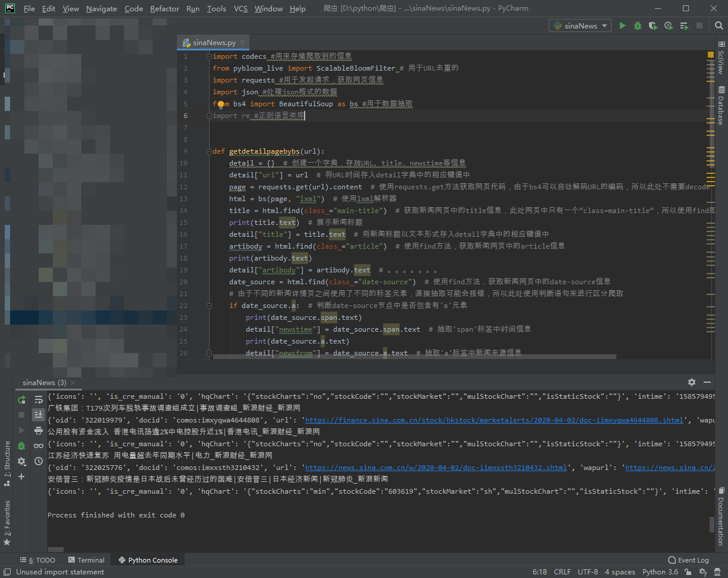Screen dimensions: 728x578
Task: Click the yellow inspection status square above the editor scrollbar
Action: pyautogui.click(x=710, y=55)
